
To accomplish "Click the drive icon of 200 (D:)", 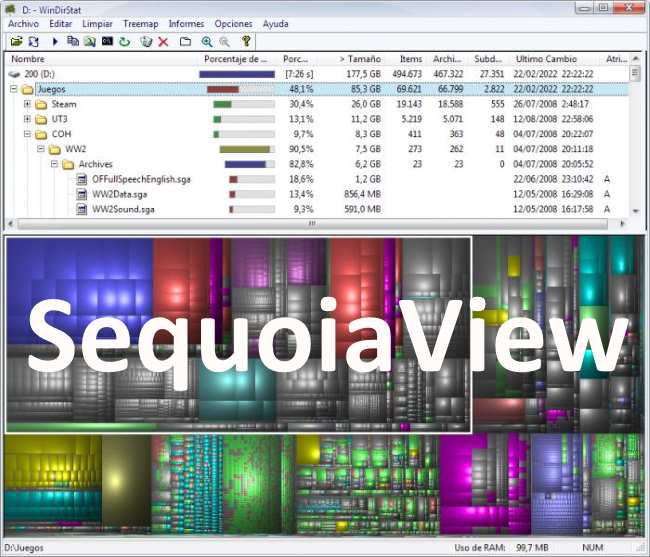I will point(15,74).
